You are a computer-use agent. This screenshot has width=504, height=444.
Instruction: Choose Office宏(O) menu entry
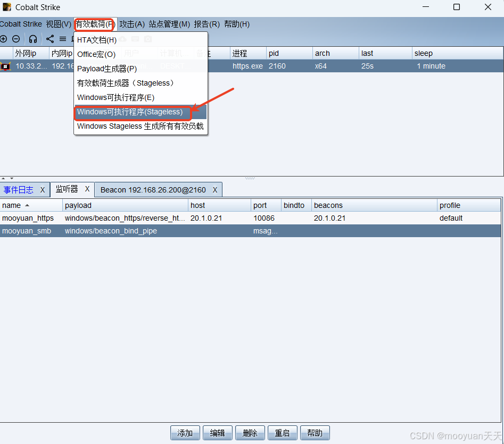point(141,54)
